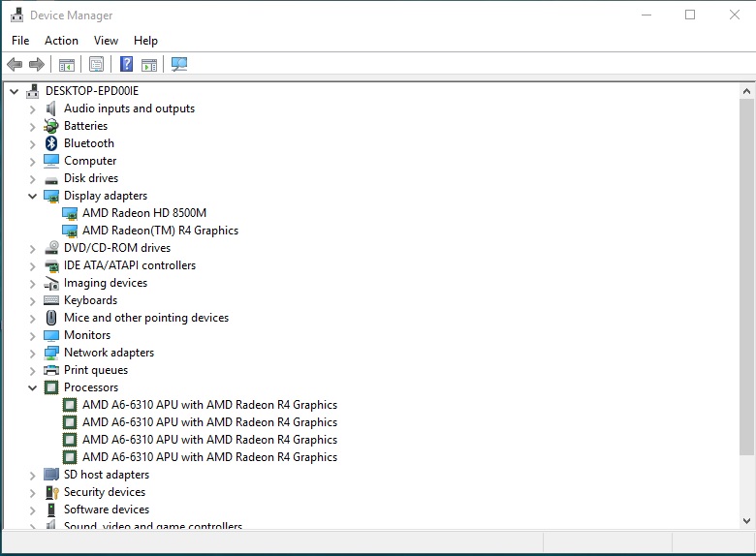Image resolution: width=756 pixels, height=556 pixels.
Task: Open the Action menu
Action: point(61,41)
